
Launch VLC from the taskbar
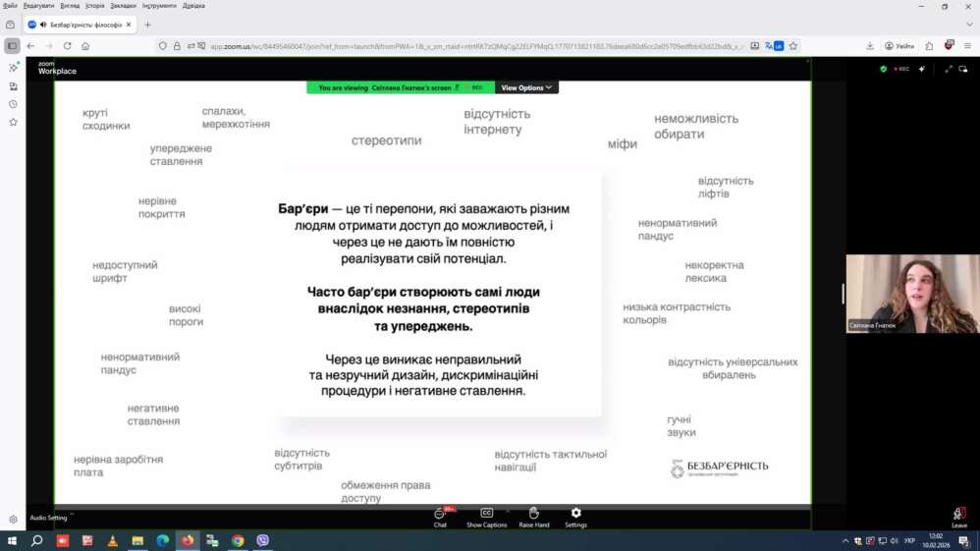point(112,540)
